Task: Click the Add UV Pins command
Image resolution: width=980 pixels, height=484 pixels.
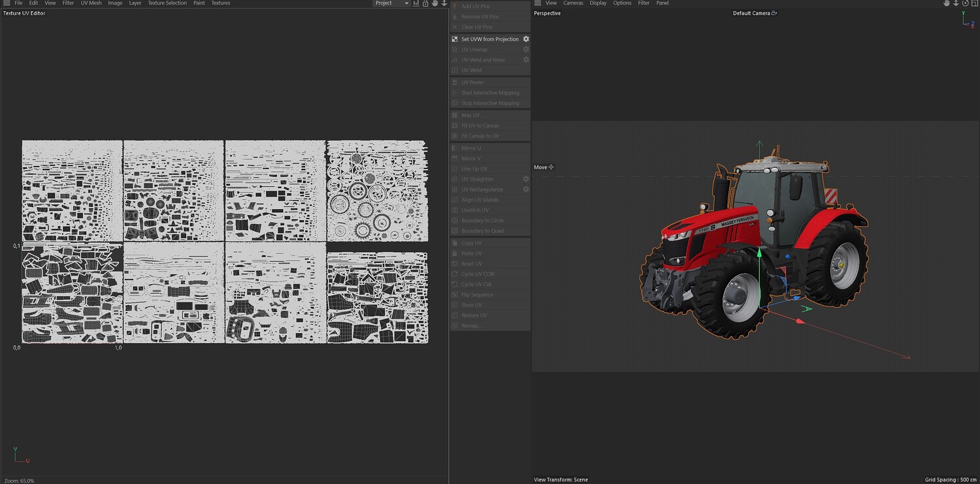Action: (490, 7)
